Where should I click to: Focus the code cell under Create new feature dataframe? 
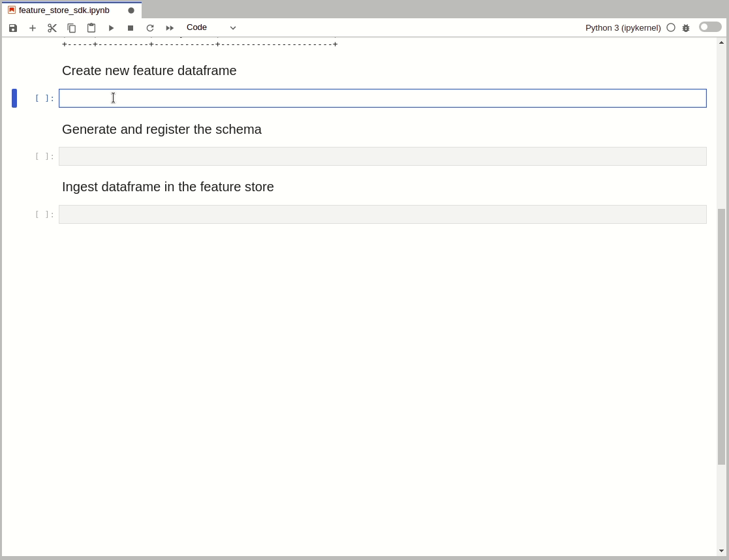(382, 98)
